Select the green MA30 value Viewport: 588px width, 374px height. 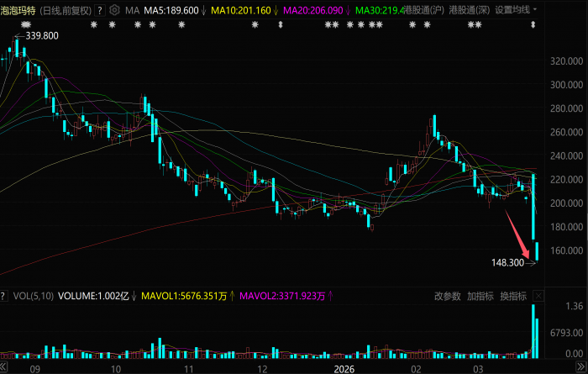click(379, 10)
